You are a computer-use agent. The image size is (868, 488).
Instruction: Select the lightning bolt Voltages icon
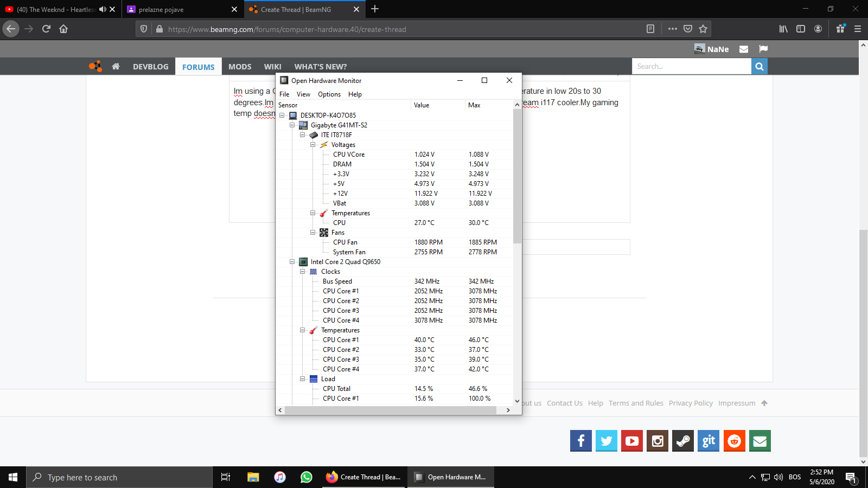click(324, 145)
